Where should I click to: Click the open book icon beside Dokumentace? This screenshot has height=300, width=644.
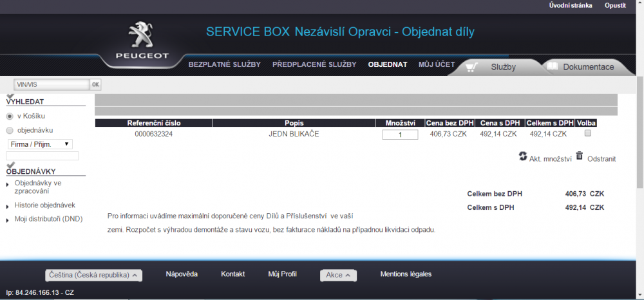pyautogui.click(x=553, y=66)
